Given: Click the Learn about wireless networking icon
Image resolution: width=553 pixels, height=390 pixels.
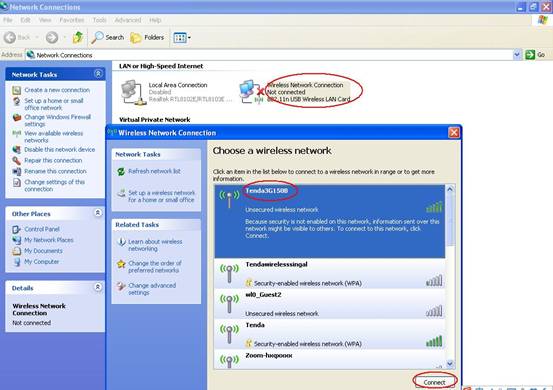Looking at the screenshot, I should click(121, 242).
